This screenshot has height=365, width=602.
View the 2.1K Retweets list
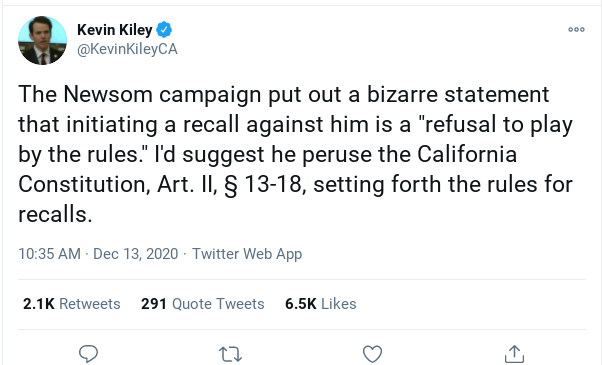pyautogui.click(x=71, y=304)
